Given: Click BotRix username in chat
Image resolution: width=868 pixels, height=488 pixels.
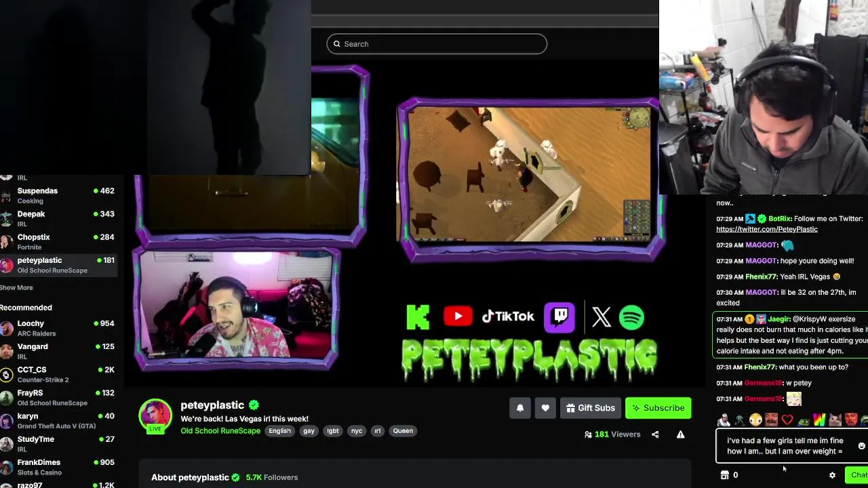Looking at the screenshot, I should point(779,219).
